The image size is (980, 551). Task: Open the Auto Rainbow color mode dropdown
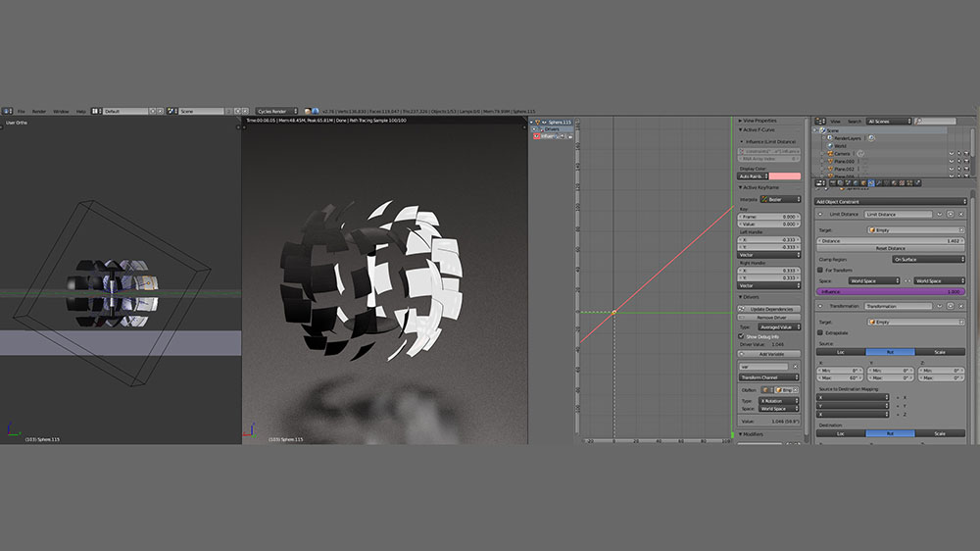(x=753, y=176)
